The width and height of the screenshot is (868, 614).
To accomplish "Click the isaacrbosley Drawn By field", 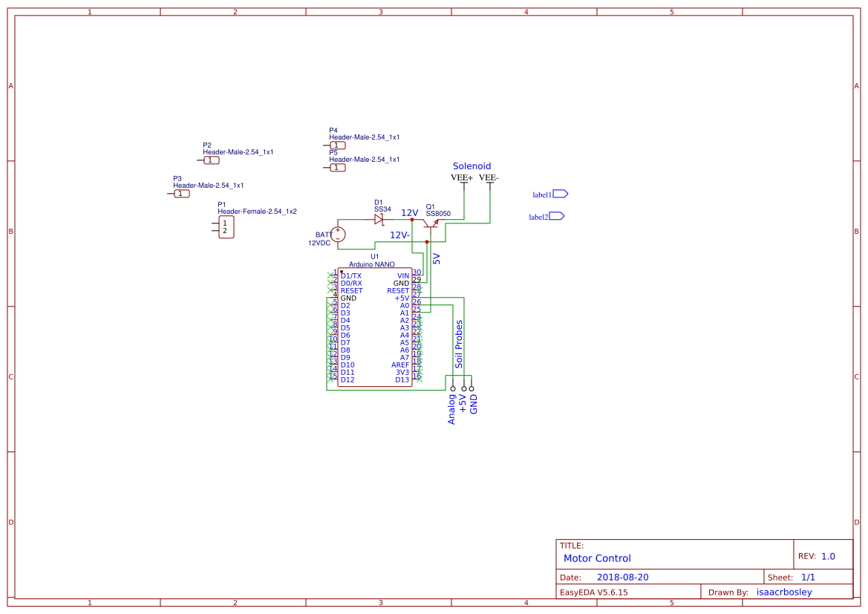I will pyautogui.click(x=784, y=592).
